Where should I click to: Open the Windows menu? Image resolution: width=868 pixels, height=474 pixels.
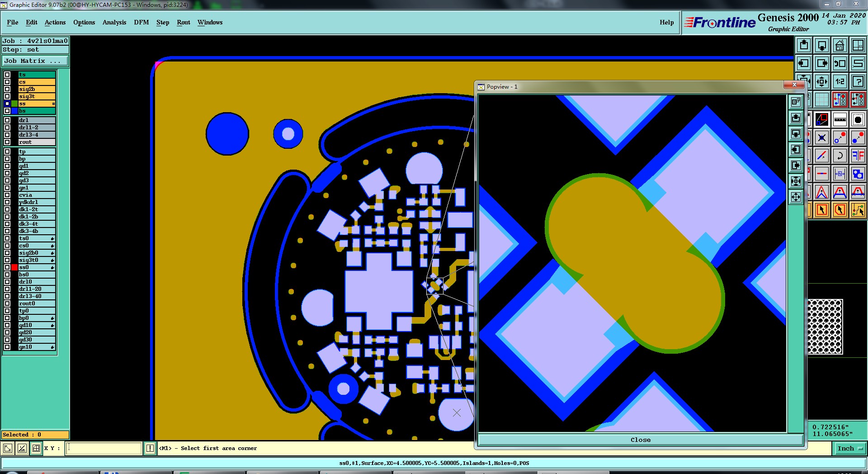coord(210,22)
